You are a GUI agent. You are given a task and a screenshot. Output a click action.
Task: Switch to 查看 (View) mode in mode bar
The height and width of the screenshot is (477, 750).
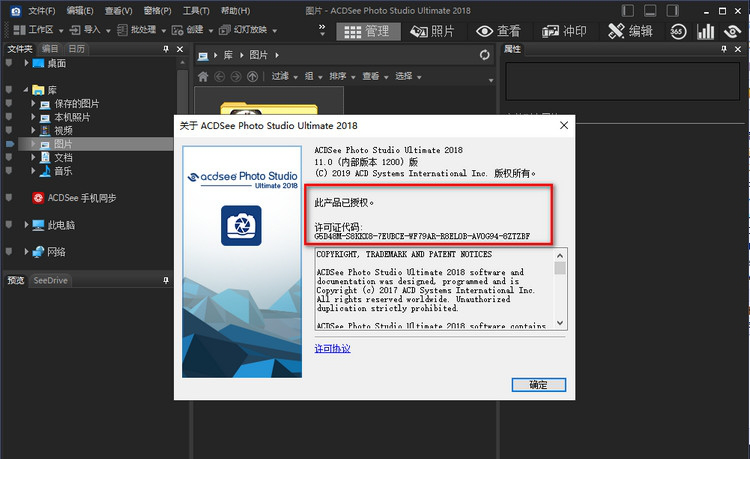(x=498, y=32)
